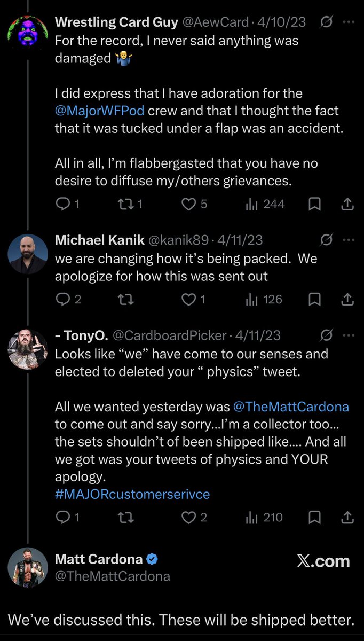Reply to Wrestling Card Guy's tweet

[x=63, y=204]
